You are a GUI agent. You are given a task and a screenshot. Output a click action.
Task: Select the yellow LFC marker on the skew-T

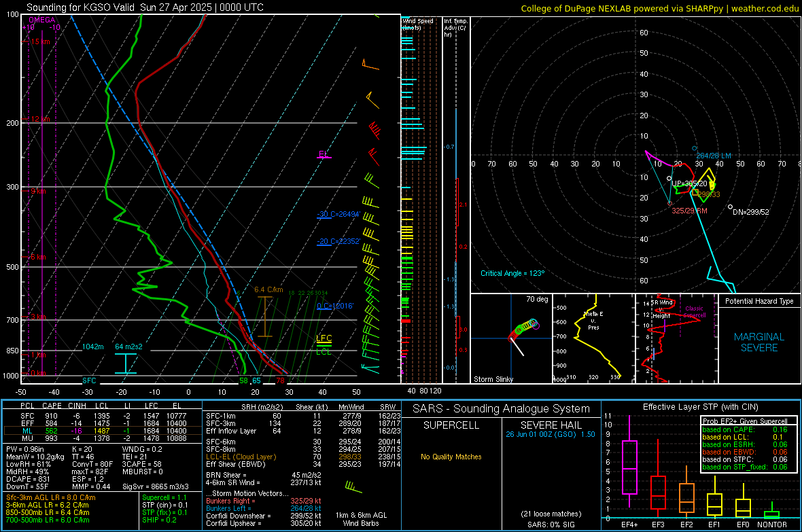(324, 339)
